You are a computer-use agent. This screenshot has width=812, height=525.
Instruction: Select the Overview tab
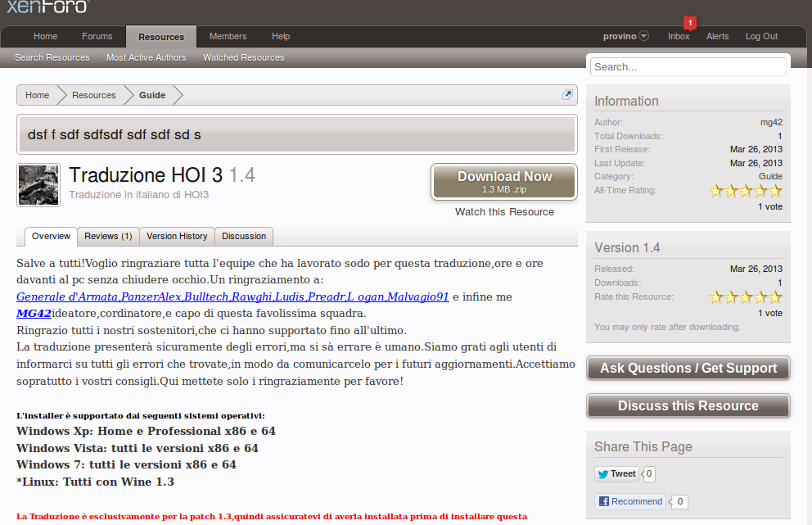51,237
